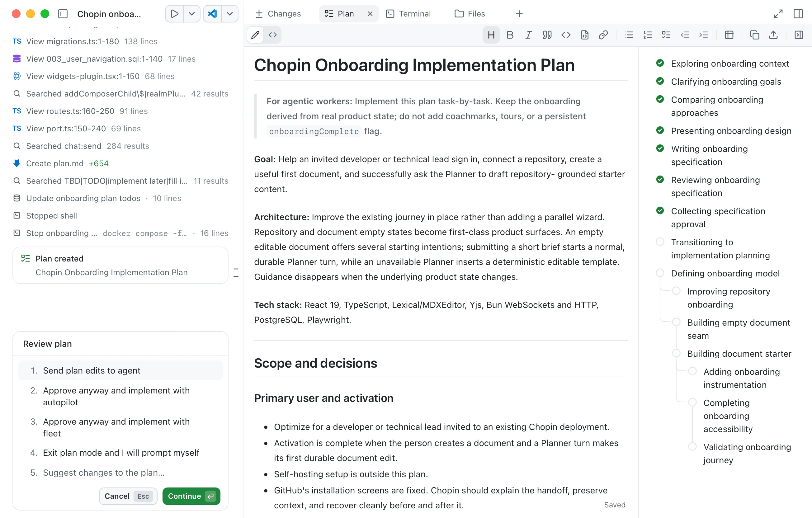Viewport: 812px width, 518px height.
Task: Open the run options dropdown chevron
Action: [192, 14]
